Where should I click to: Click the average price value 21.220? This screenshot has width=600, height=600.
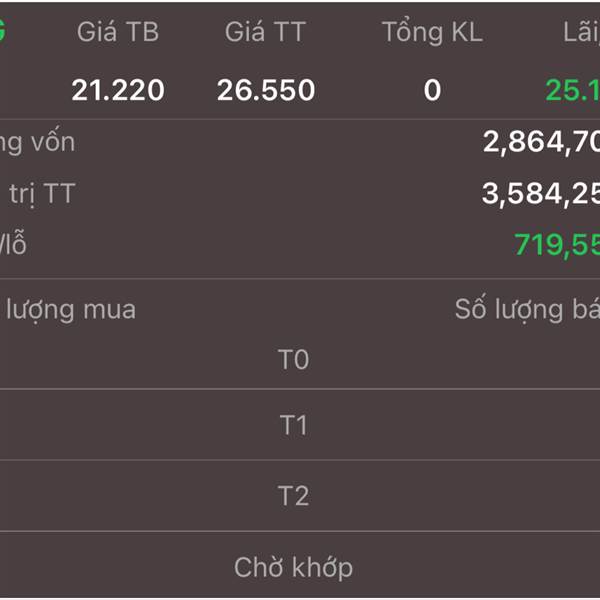(x=118, y=90)
